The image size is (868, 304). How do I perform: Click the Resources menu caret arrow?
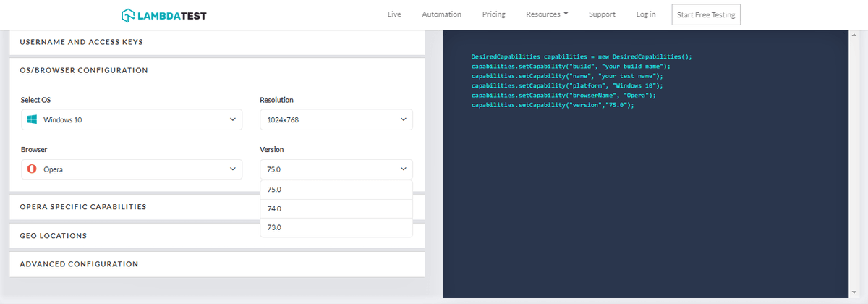tap(566, 14)
